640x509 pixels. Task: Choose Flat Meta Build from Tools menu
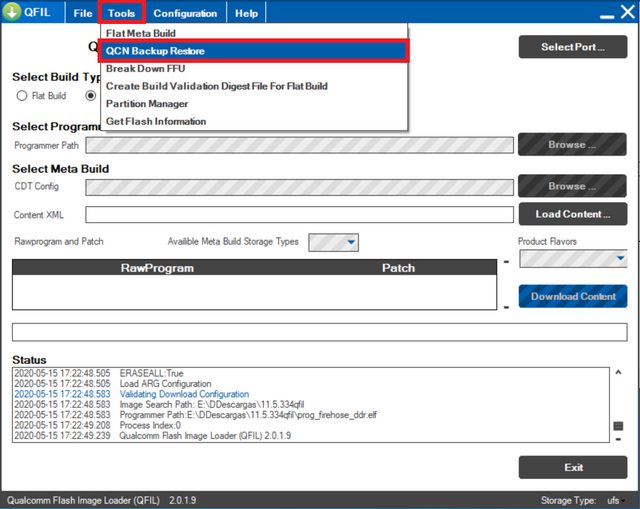(x=253, y=33)
